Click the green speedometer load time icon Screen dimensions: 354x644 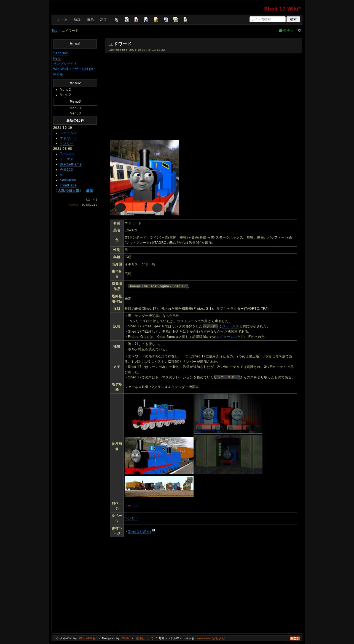281,30
